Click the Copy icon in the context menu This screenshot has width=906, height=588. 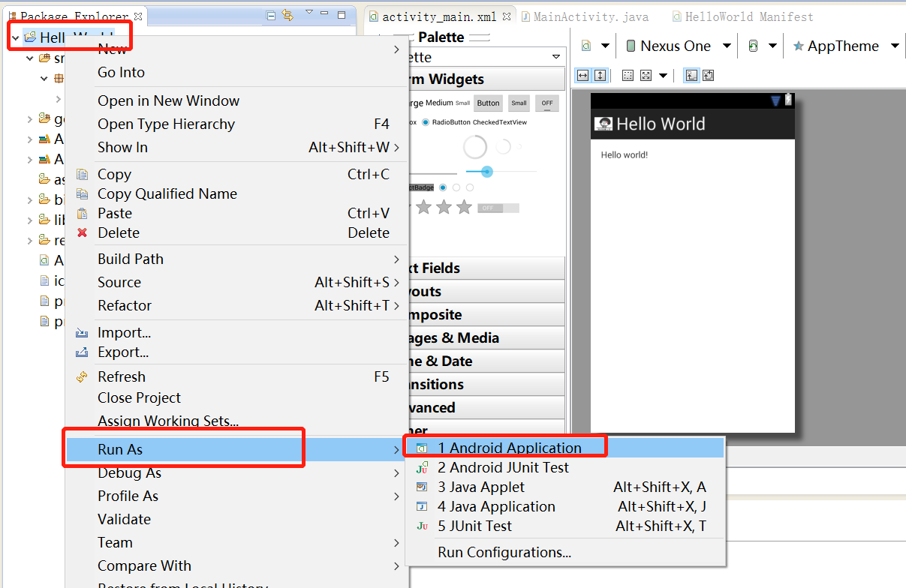(82, 174)
